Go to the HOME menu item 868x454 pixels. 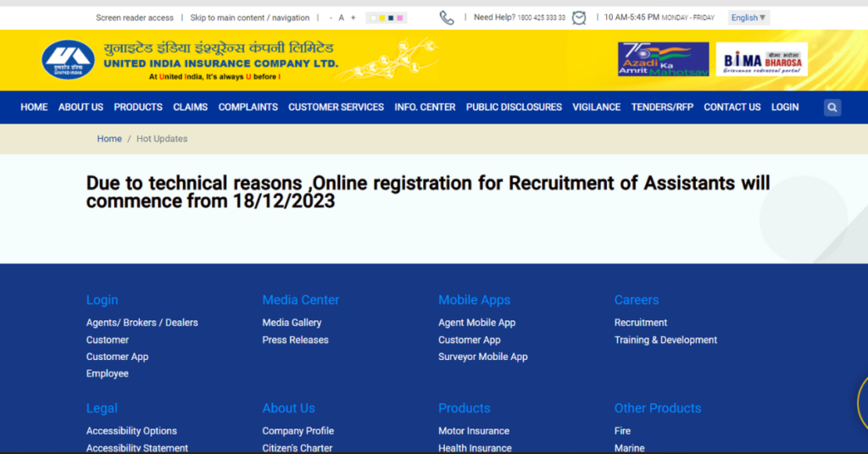[x=34, y=108]
